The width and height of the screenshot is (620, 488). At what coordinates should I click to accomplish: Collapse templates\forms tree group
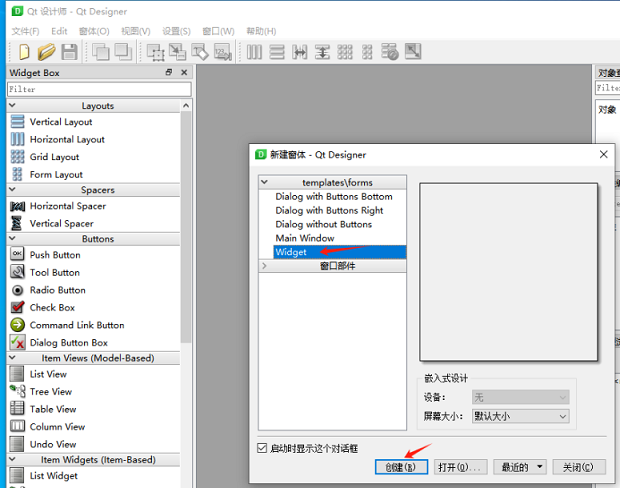point(265,182)
